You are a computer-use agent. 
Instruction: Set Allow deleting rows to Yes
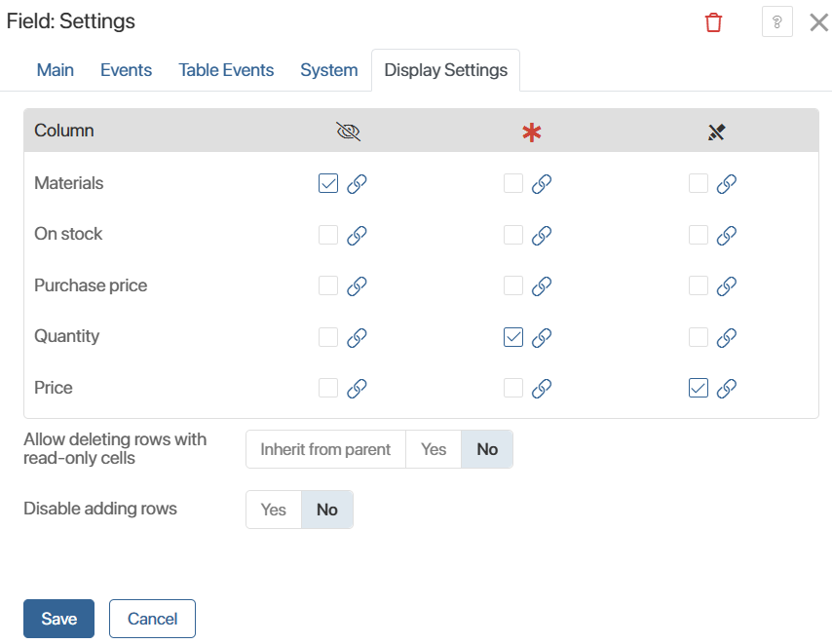(434, 449)
